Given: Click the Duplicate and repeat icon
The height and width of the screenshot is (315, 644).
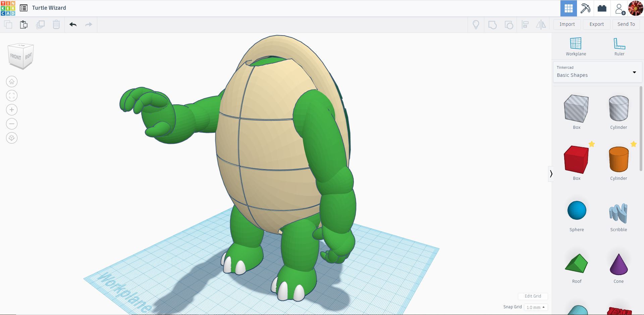Looking at the screenshot, I should (40, 24).
